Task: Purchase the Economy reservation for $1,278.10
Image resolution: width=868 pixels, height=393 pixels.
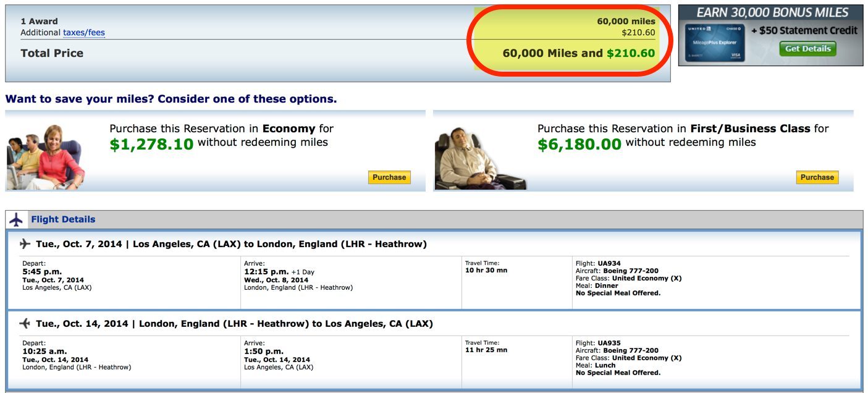Action: 389,177
